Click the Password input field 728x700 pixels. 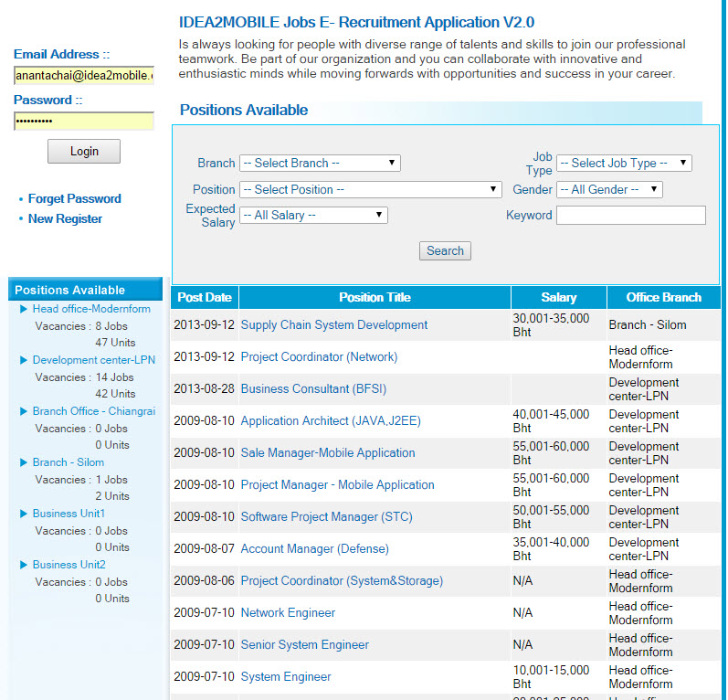point(83,122)
